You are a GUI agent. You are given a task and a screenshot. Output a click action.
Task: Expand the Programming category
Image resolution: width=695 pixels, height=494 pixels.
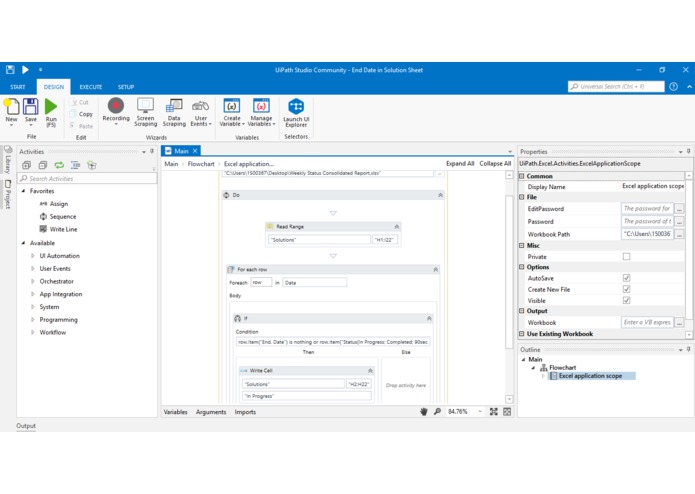32,319
